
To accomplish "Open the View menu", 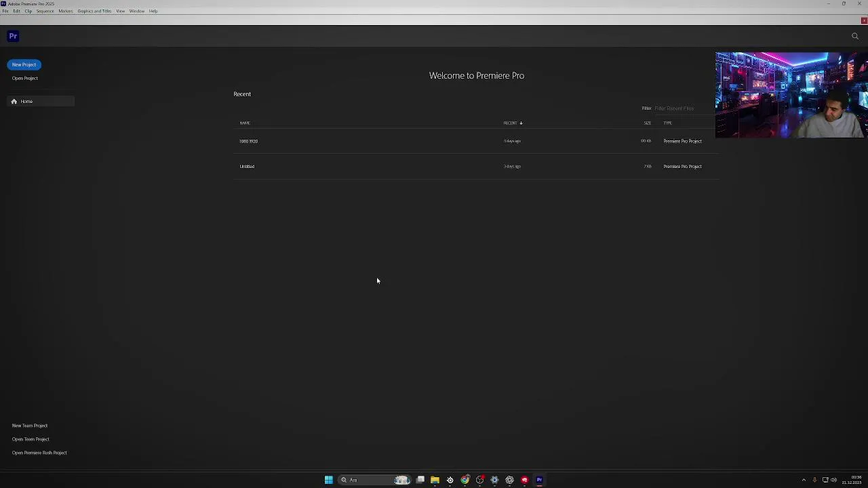I will (120, 11).
